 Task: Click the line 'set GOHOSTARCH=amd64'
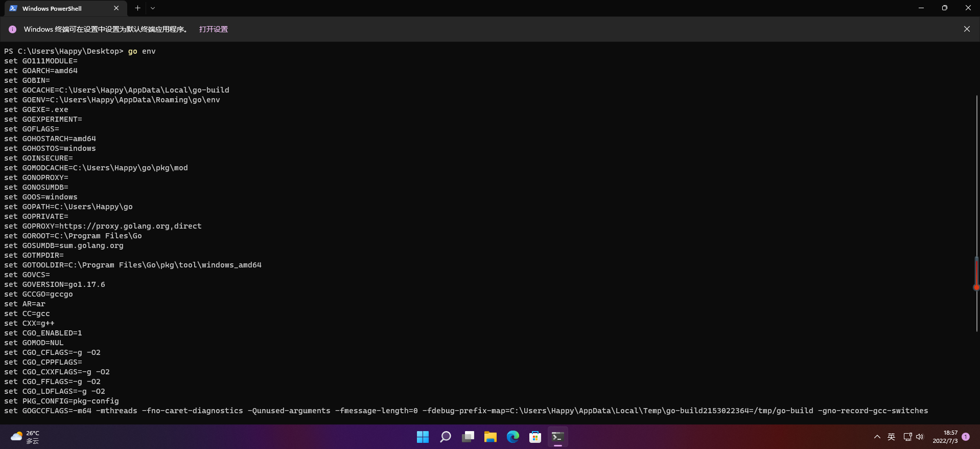[x=50, y=139]
